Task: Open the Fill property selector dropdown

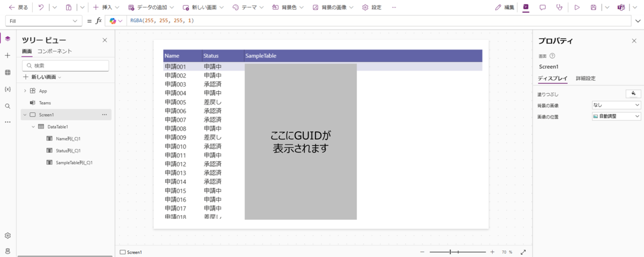Action: (x=44, y=20)
